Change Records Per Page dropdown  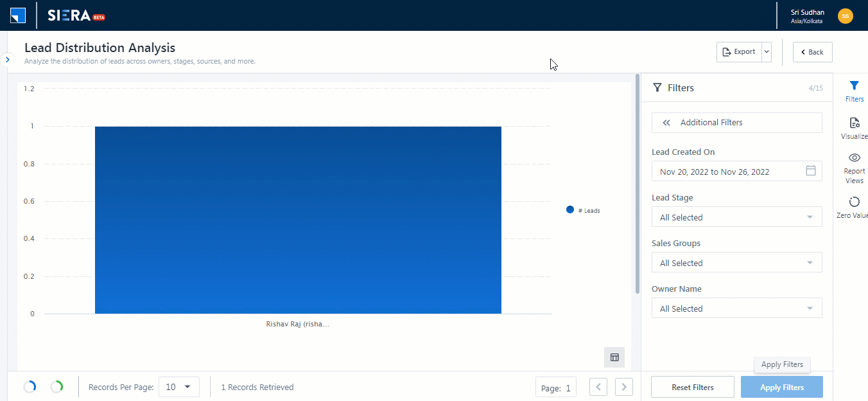[178, 387]
